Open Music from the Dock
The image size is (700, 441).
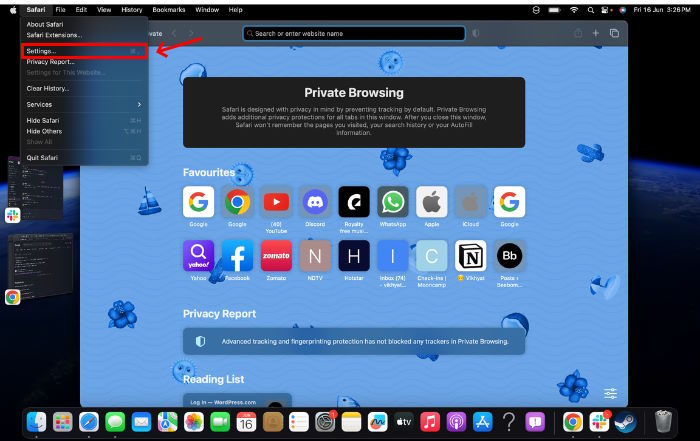pos(429,421)
